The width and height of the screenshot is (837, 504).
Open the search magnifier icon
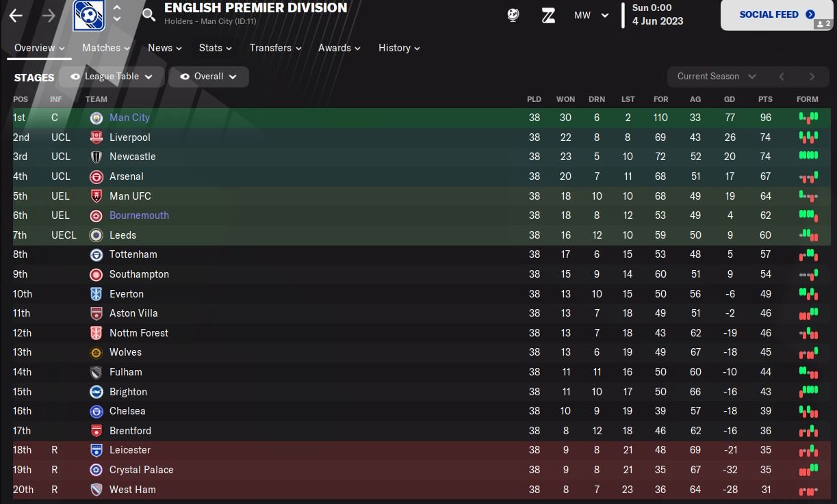point(149,15)
